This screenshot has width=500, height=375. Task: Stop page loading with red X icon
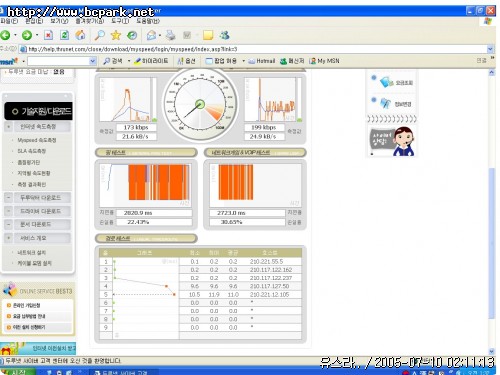tap(49, 35)
